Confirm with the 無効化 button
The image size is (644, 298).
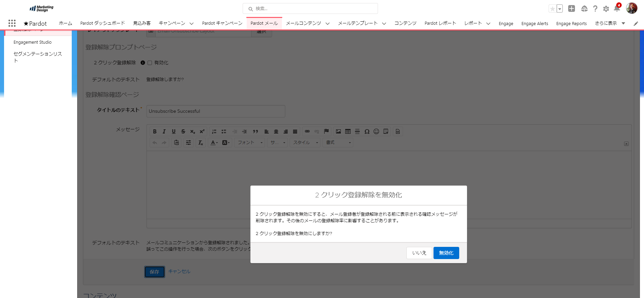pos(446,253)
